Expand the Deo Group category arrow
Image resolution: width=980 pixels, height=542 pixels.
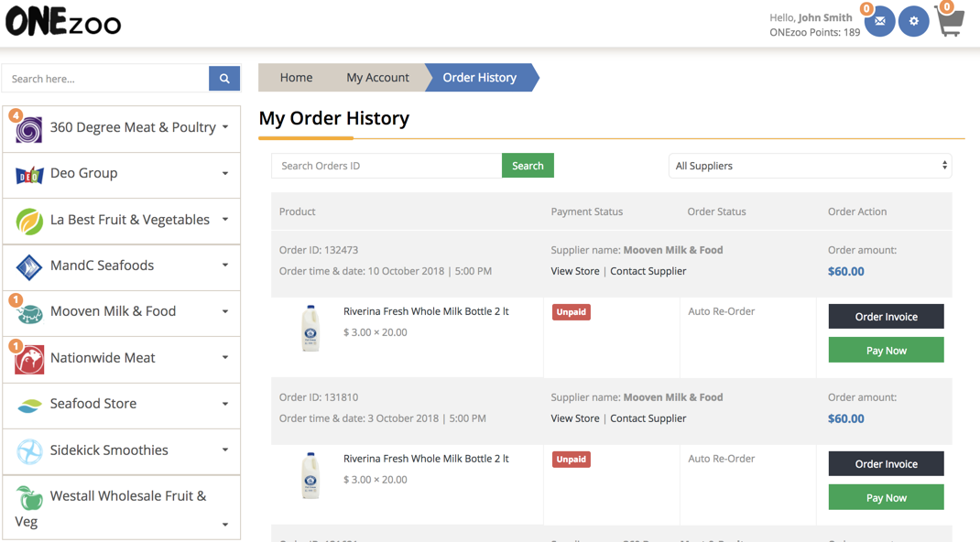[225, 173]
